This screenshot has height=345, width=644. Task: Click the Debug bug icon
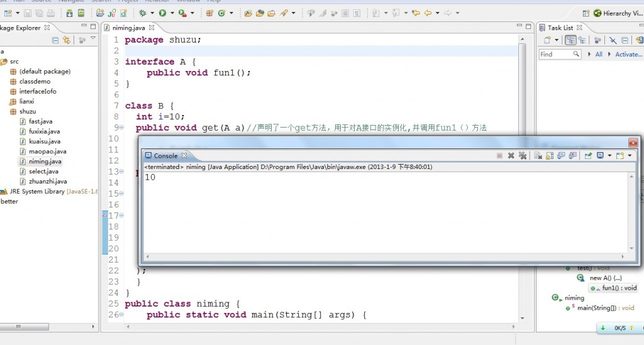(143, 13)
